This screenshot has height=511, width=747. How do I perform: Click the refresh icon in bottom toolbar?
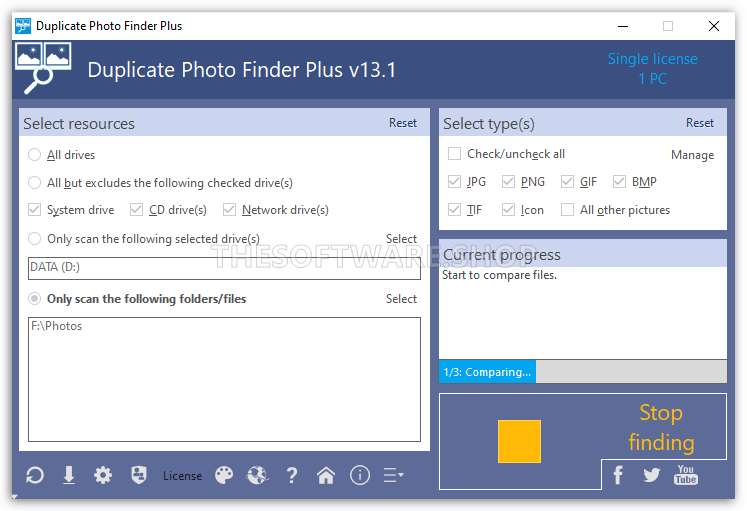(35, 475)
